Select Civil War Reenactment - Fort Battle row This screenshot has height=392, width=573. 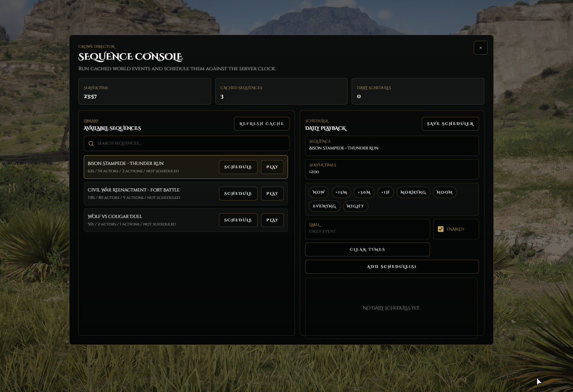[x=186, y=194]
